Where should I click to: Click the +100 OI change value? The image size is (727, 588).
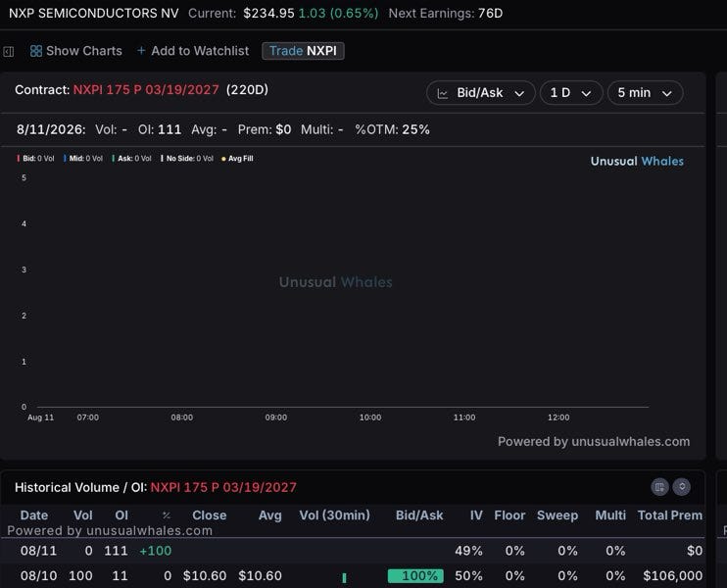tap(156, 551)
